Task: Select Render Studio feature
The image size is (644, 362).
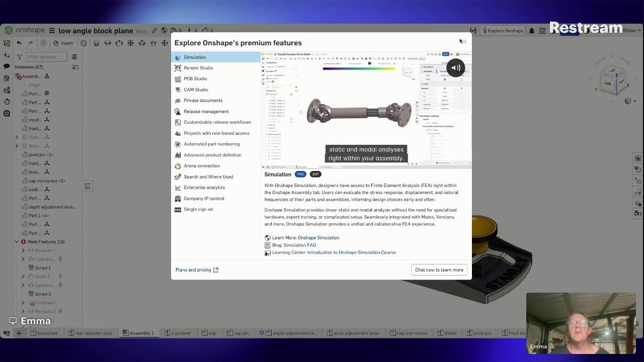Action: pyautogui.click(x=215, y=68)
